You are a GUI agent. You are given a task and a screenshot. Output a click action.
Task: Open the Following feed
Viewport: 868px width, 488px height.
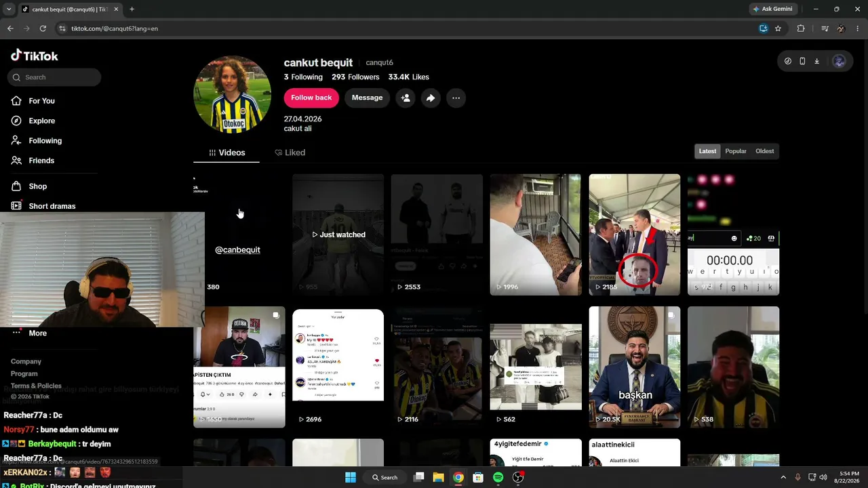click(x=45, y=140)
